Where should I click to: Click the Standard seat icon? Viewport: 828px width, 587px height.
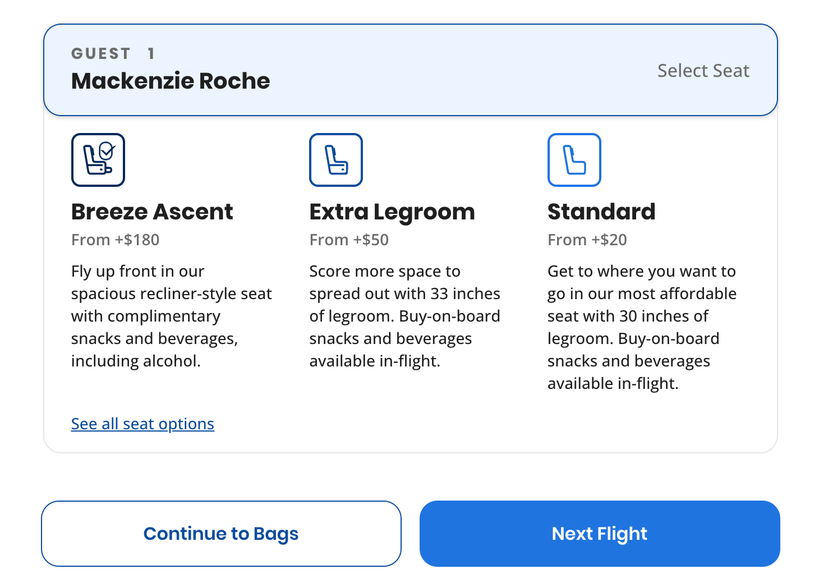point(574,160)
